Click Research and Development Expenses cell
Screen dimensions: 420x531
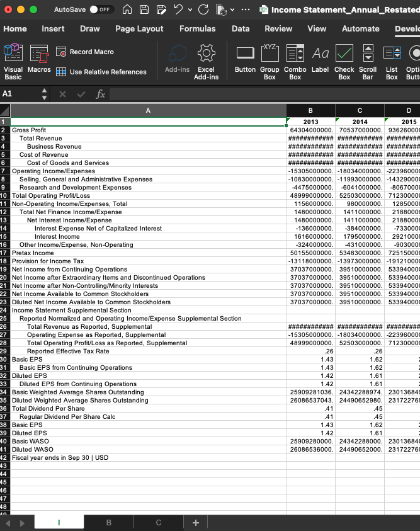pyautogui.click(x=148, y=187)
